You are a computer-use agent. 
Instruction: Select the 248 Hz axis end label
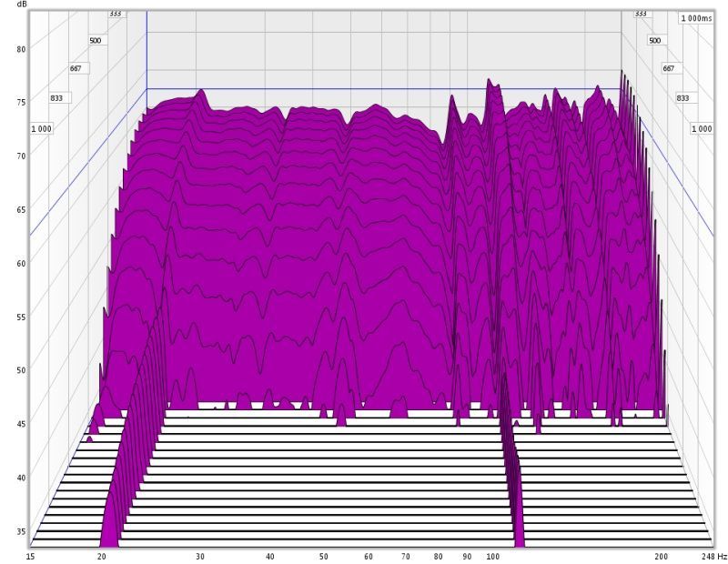click(x=714, y=556)
